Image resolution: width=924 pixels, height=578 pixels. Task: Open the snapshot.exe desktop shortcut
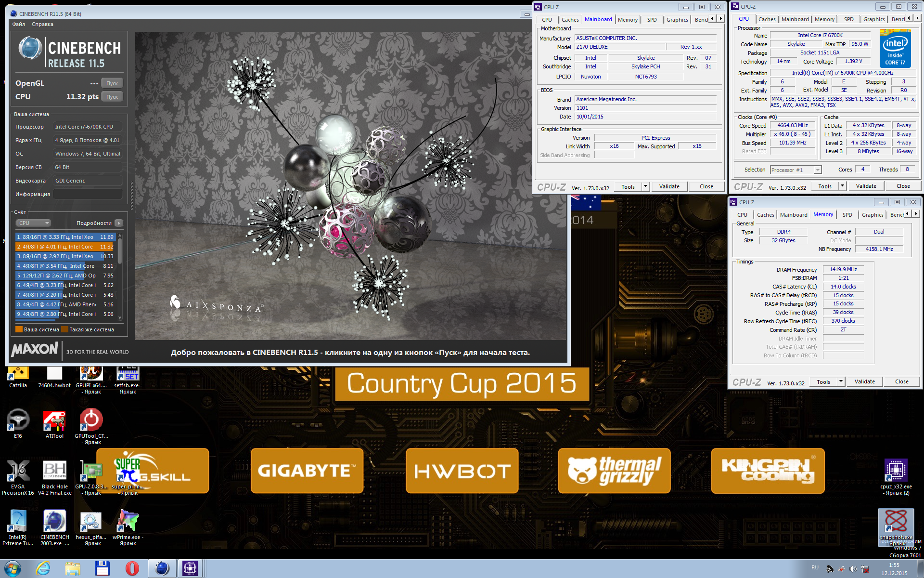896,526
